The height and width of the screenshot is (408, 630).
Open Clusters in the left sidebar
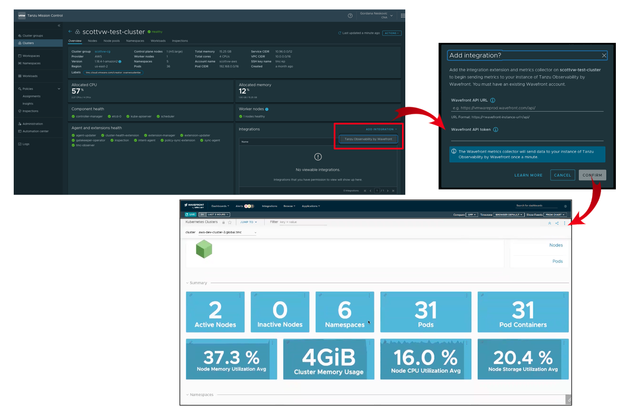pyautogui.click(x=29, y=43)
